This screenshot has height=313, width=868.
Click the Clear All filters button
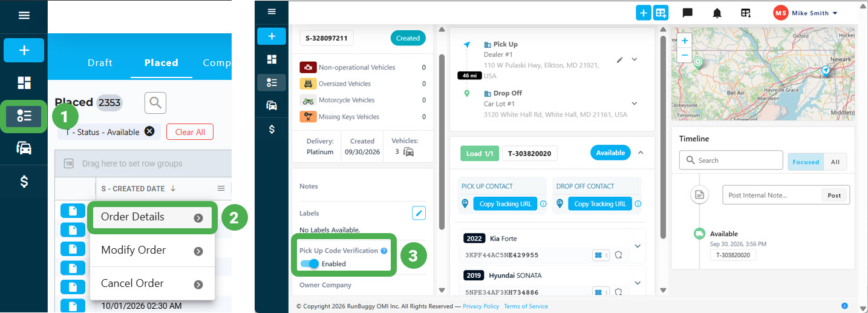[190, 132]
